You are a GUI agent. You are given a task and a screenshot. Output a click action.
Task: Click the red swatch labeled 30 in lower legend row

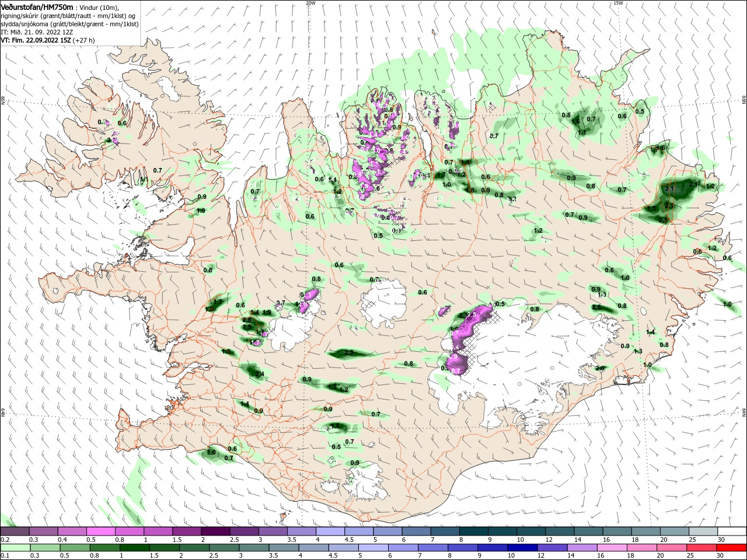coord(731,548)
